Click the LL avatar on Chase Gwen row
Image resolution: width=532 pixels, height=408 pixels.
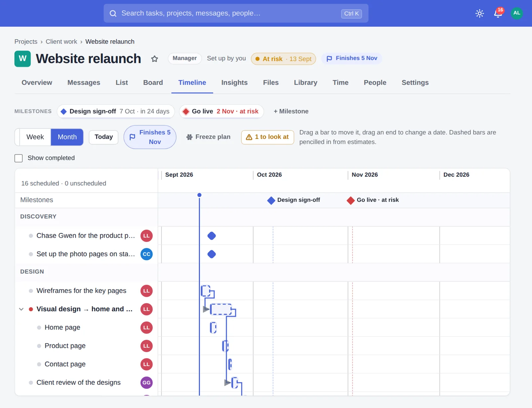pos(147,236)
